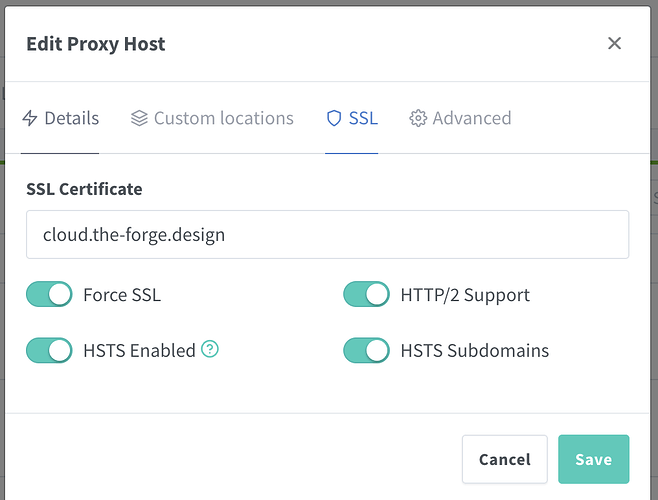This screenshot has height=500, width=658.
Task: Go to the Advanced tab
Action: point(471,118)
